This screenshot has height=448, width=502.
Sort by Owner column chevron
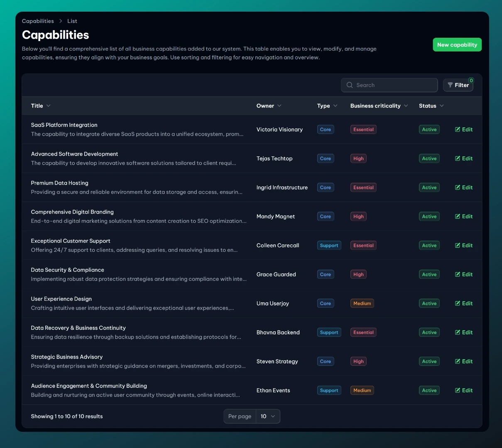279,106
